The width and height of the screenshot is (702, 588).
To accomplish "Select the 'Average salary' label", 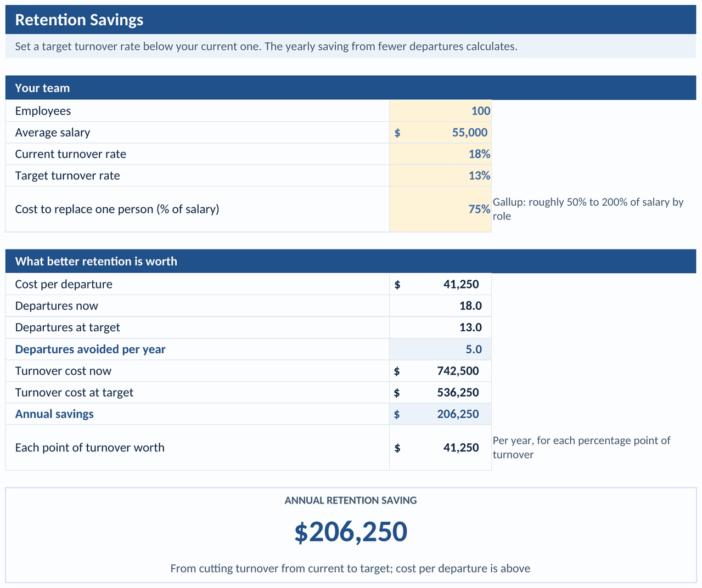I will tap(53, 132).
